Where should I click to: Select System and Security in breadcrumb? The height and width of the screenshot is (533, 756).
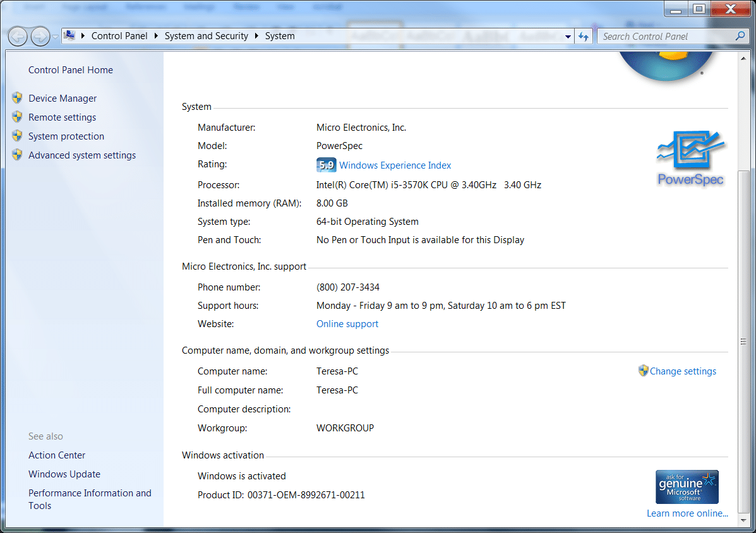(206, 36)
